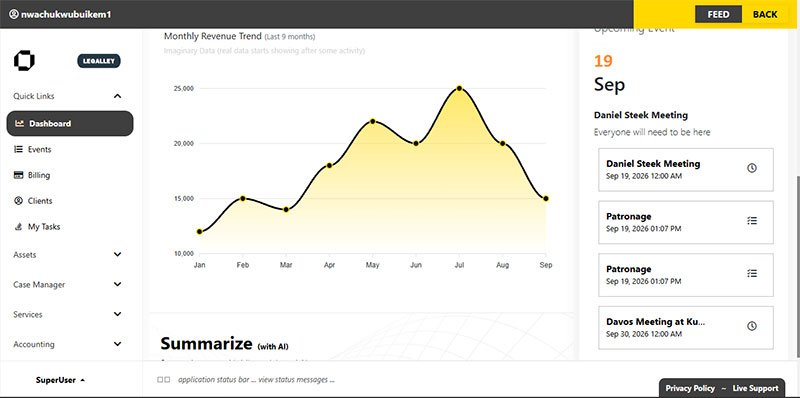Click the Dashboard chart icon
Image resolution: width=800 pixels, height=398 pixels.
click(x=19, y=123)
